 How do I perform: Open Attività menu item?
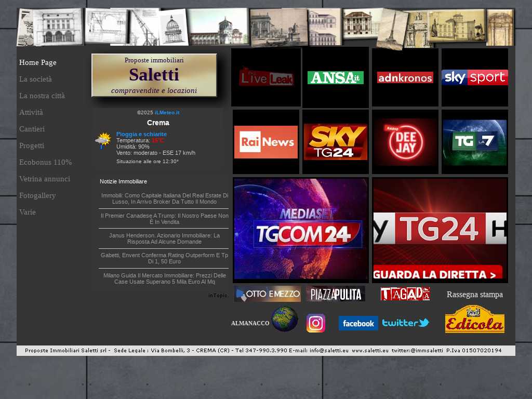tap(31, 112)
